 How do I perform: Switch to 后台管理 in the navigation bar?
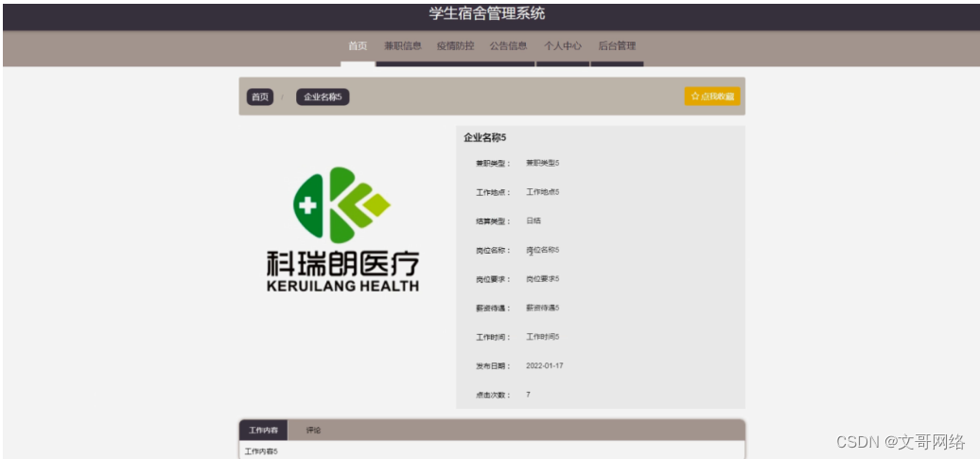pos(617,46)
